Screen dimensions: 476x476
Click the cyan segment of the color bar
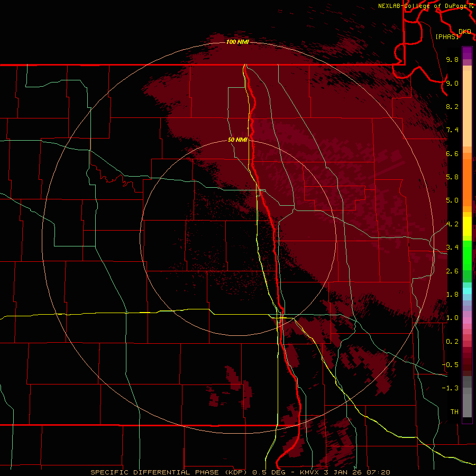467,291
